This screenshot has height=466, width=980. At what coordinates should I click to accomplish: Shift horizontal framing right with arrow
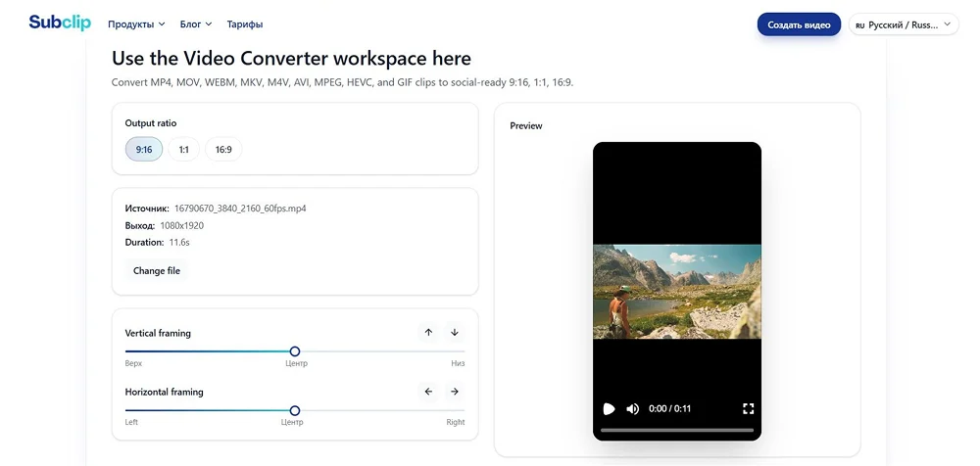point(455,392)
